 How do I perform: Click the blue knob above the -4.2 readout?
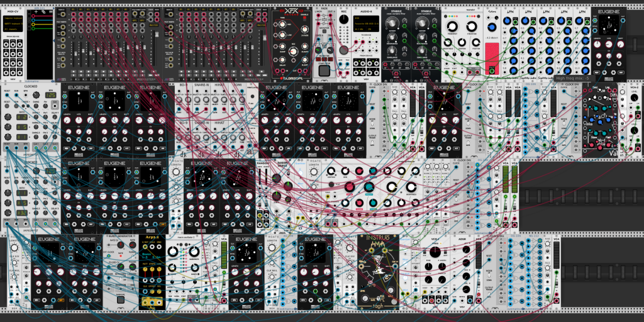click(x=492, y=27)
